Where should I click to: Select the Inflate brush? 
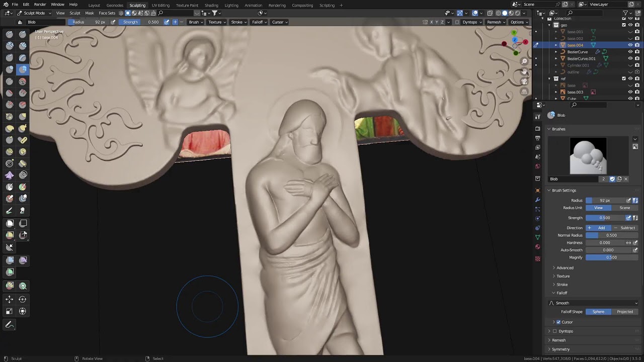click(x=10, y=69)
